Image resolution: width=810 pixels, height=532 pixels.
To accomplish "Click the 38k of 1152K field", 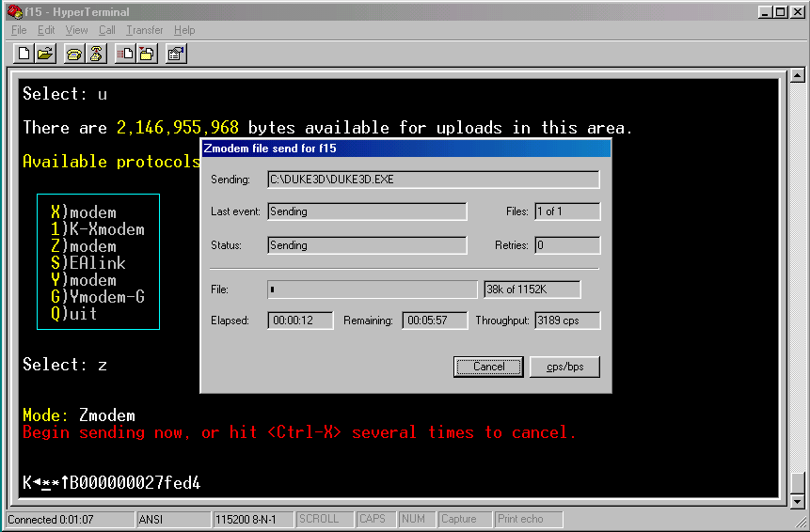I will coord(532,289).
